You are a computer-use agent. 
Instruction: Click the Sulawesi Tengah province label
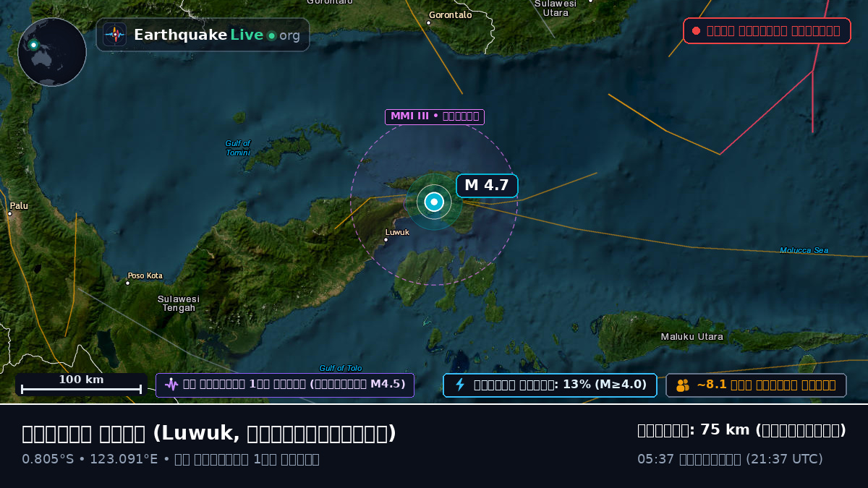point(179,303)
